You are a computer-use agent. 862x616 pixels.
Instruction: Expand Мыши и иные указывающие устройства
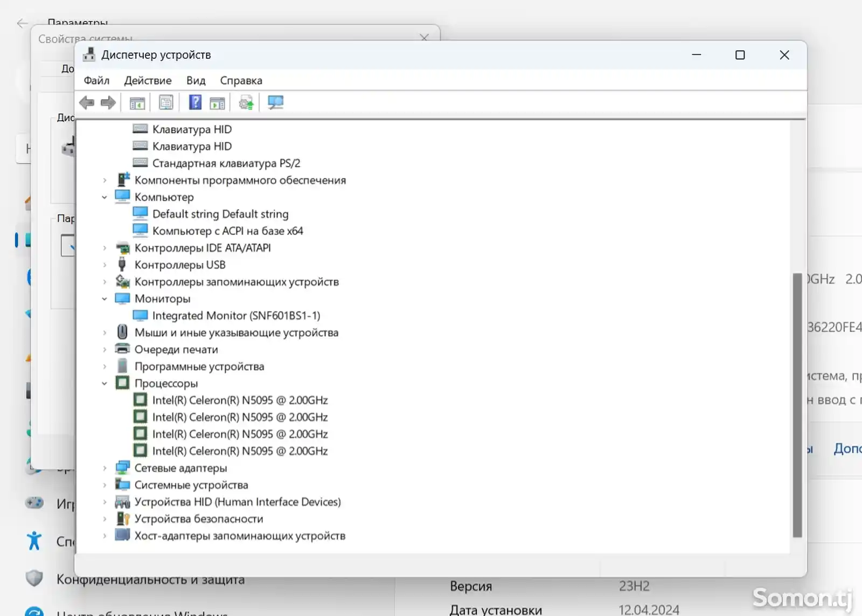(105, 333)
